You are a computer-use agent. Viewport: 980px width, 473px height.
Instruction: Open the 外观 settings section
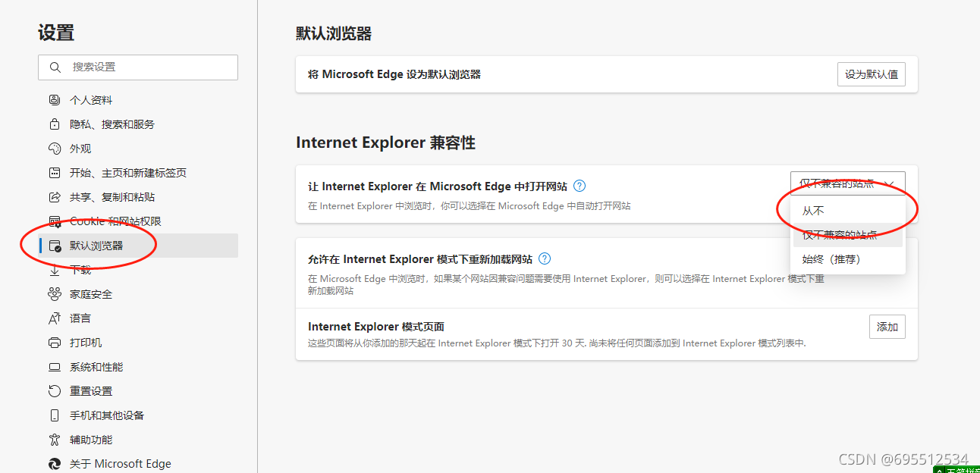point(138,149)
